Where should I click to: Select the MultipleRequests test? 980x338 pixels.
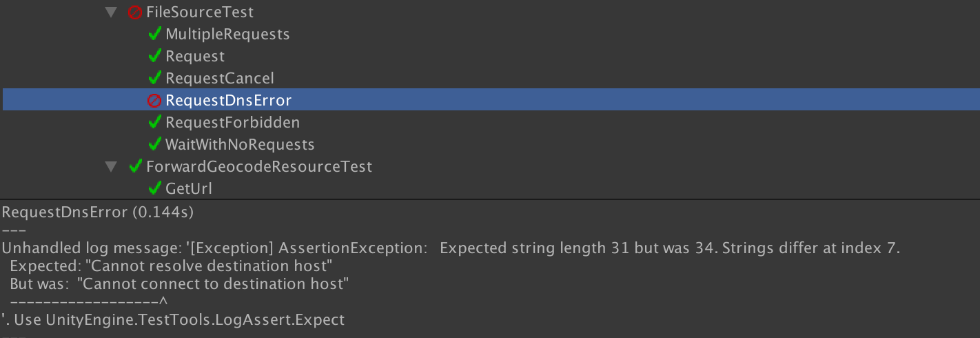227,34
